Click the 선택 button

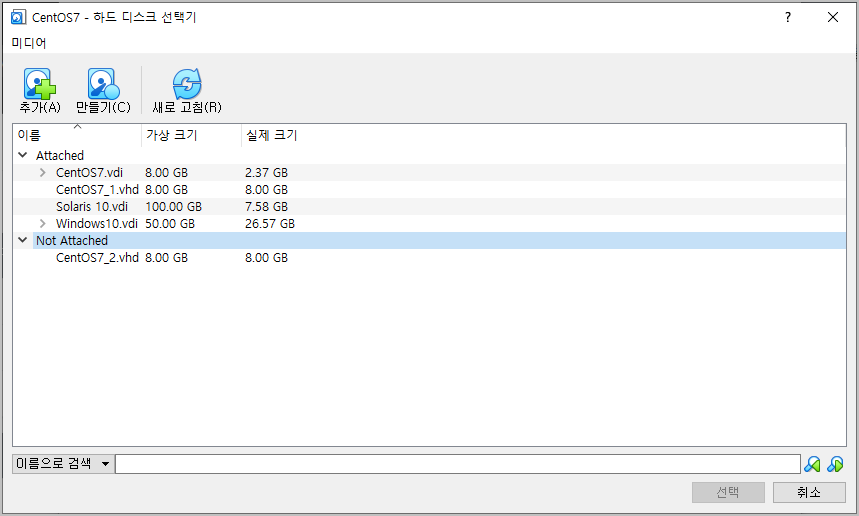pos(728,492)
